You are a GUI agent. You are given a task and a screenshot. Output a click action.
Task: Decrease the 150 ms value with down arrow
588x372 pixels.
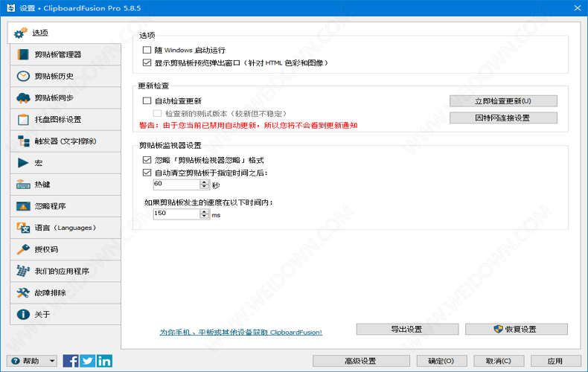205,216
